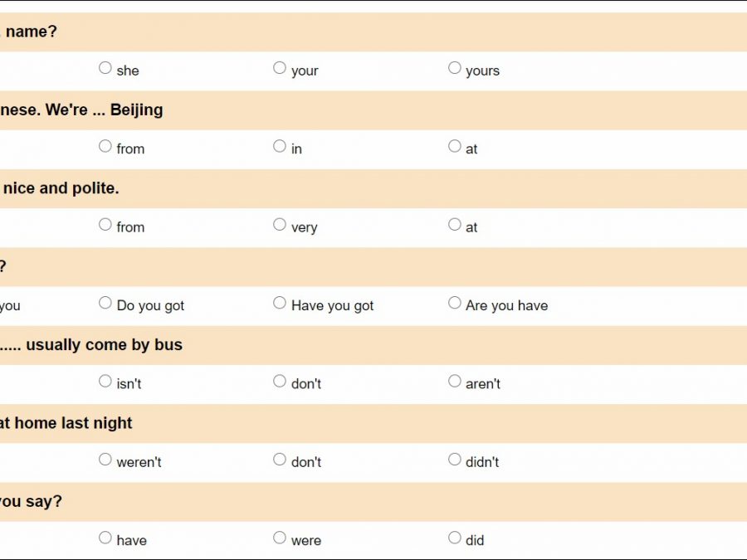This screenshot has height=560, width=747.
Task: Select the 'very' radio button
Action: [x=280, y=224]
